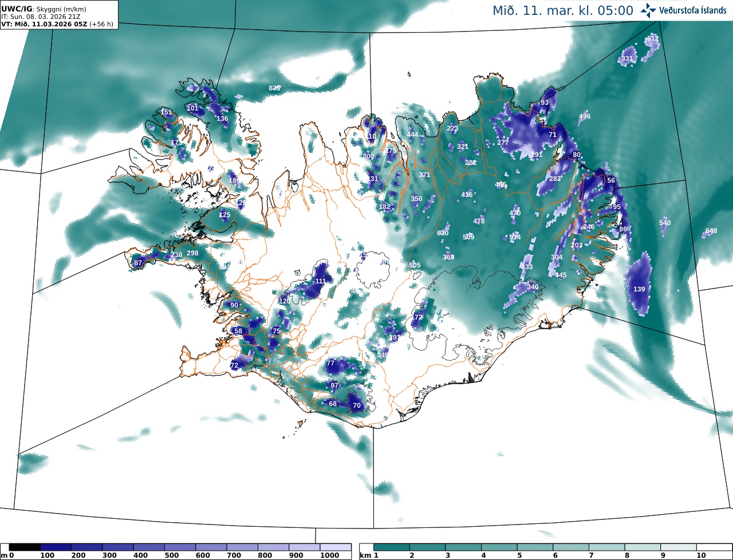733x560 pixels.
Task: Click the Veðurstofa Íslands logo
Action: click(x=684, y=10)
